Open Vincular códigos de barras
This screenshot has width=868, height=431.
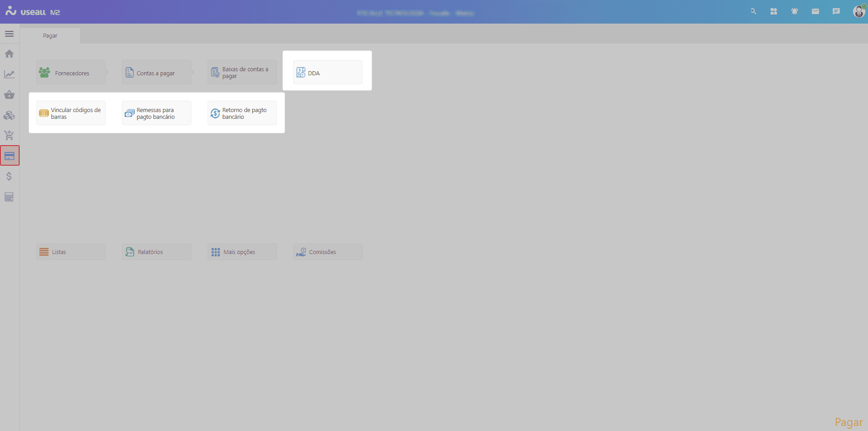tap(71, 113)
